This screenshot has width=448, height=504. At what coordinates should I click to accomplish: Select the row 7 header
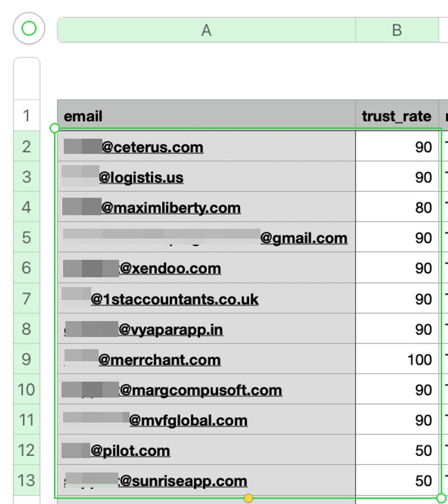tap(26, 298)
